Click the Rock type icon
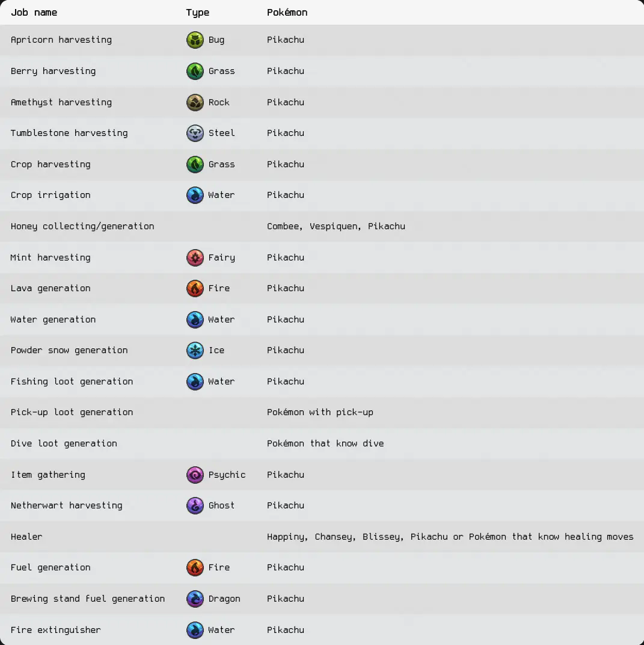Viewport: 644px width, 645px height. click(x=195, y=102)
